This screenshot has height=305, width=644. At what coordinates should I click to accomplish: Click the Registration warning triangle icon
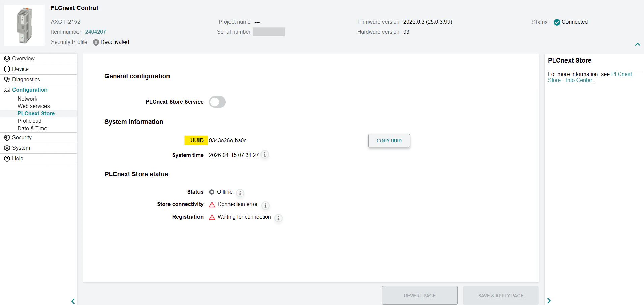(212, 217)
